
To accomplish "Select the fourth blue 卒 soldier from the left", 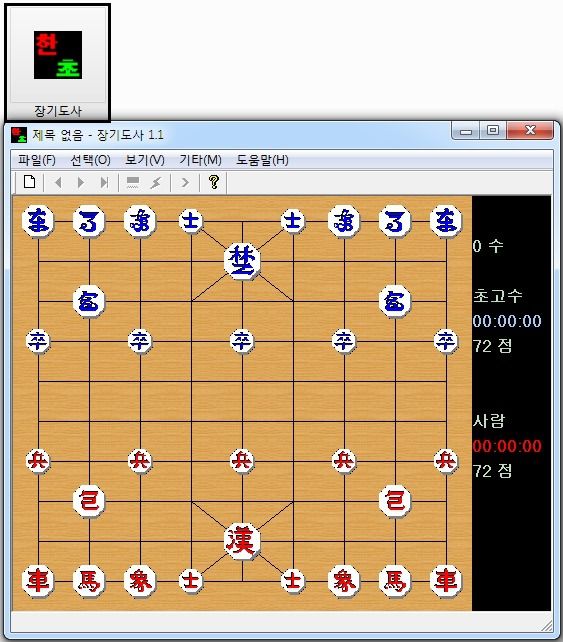I will coord(344,341).
